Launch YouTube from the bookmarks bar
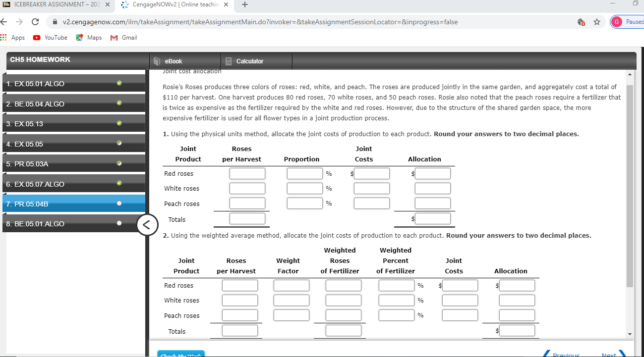Viewport: 644px width, 357px height. [x=50, y=37]
